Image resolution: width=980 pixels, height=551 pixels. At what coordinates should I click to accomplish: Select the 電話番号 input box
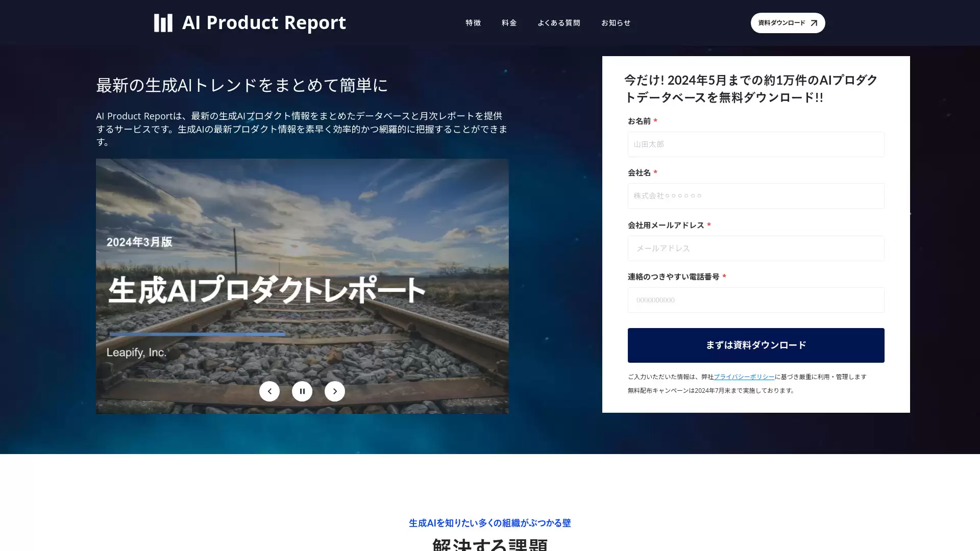755,300
